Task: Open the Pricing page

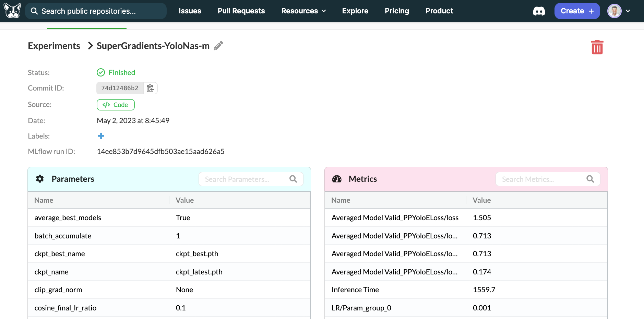Action: (x=397, y=11)
